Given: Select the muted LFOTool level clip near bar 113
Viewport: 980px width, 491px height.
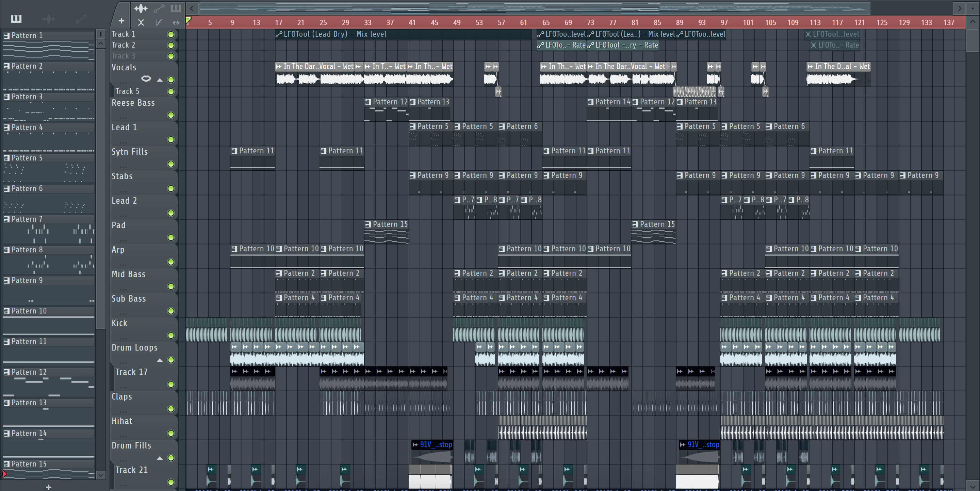Looking at the screenshot, I should [832, 34].
